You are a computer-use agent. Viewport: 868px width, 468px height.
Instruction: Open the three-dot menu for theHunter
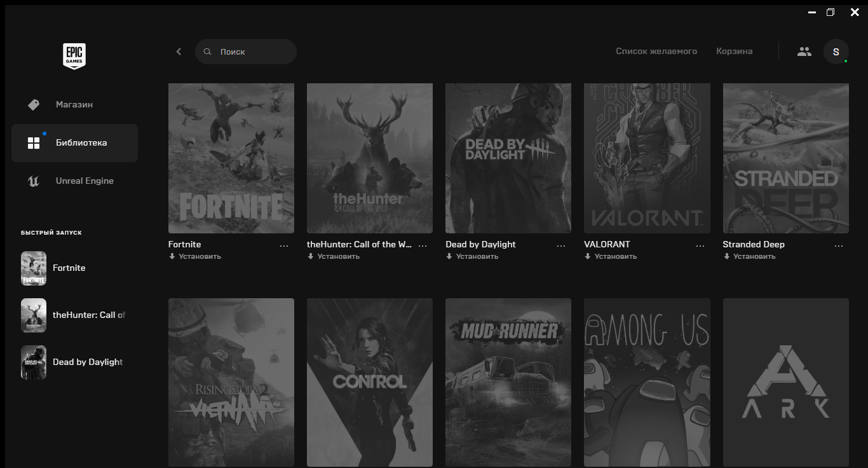pos(423,245)
